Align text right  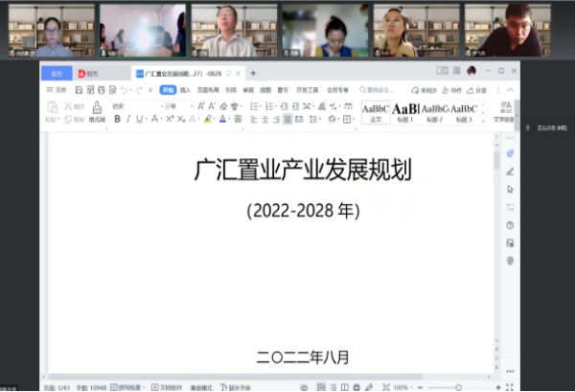pyautogui.click(x=277, y=119)
